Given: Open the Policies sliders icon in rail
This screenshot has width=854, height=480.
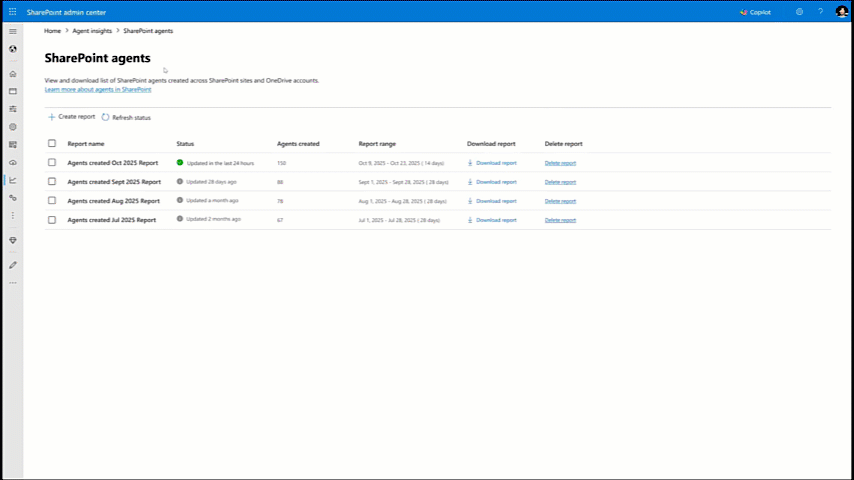Looking at the screenshot, I should (13, 109).
